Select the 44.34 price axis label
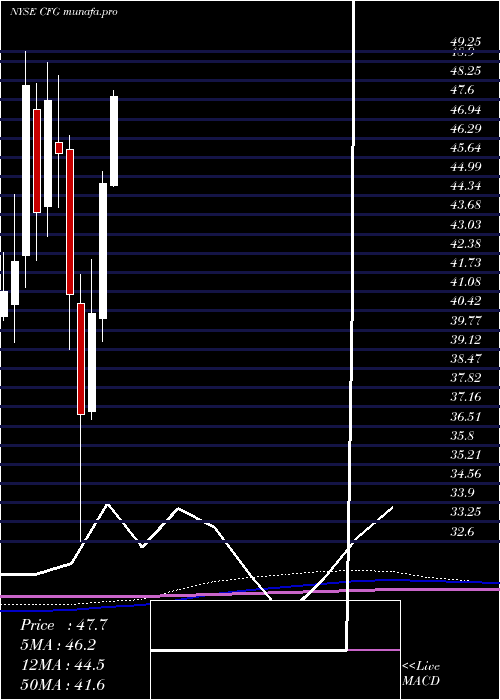The image size is (500, 700). (466, 186)
